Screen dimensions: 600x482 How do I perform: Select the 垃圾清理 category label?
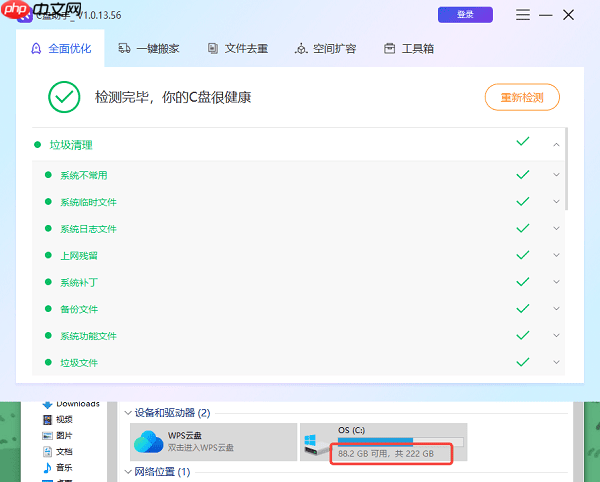click(71, 145)
